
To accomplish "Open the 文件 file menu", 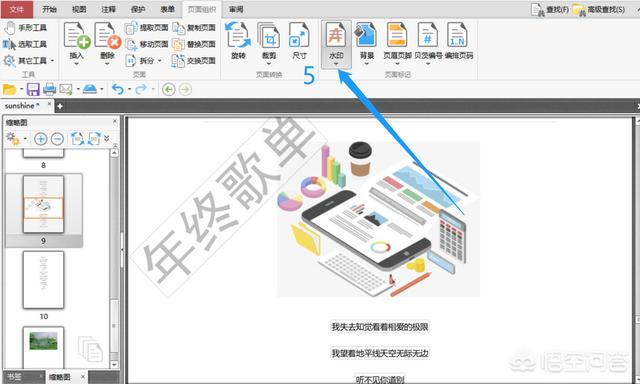I will pos(17,9).
